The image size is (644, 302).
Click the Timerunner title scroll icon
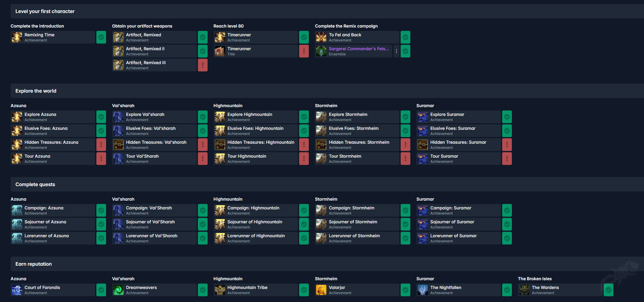(220, 51)
